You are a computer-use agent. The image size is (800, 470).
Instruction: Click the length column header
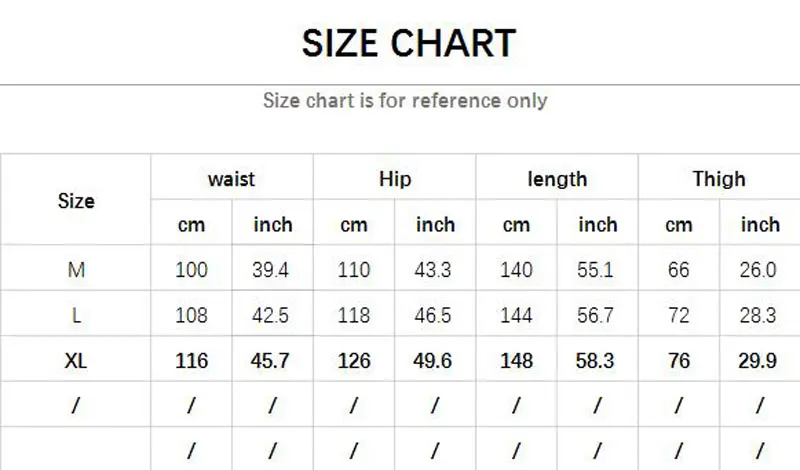[557, 179]
